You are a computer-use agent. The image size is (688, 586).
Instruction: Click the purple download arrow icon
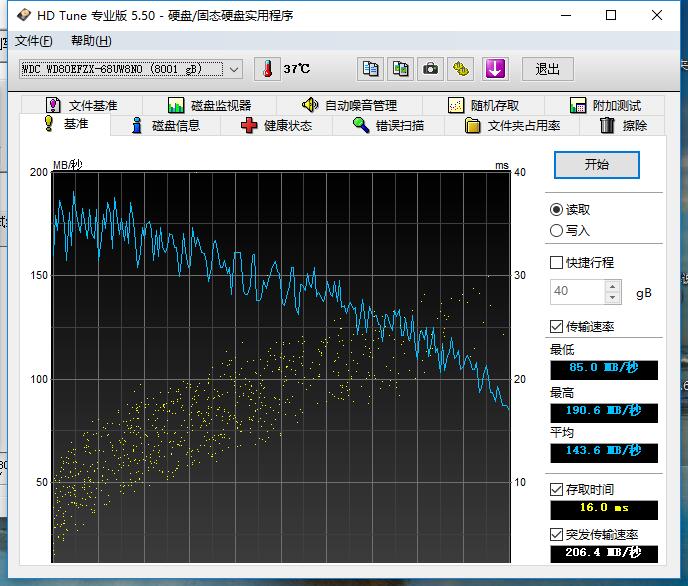[x=496, y=69]
